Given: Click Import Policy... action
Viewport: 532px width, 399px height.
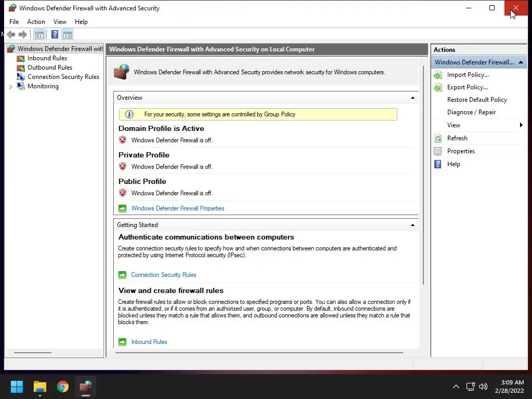Looking at the screenshot, I should pos(468,75).
